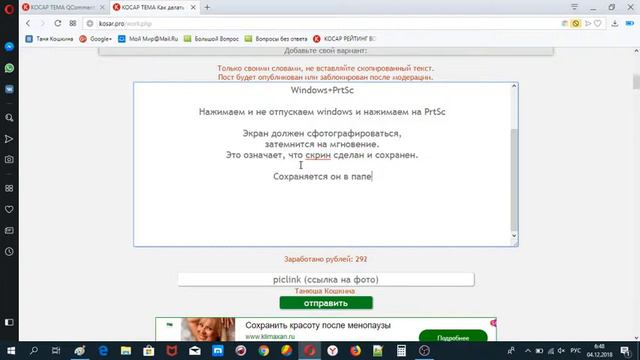Go back to previous page
Viewport: 640px width, 360px height.
pyautogui.click(x=28, y=23)
